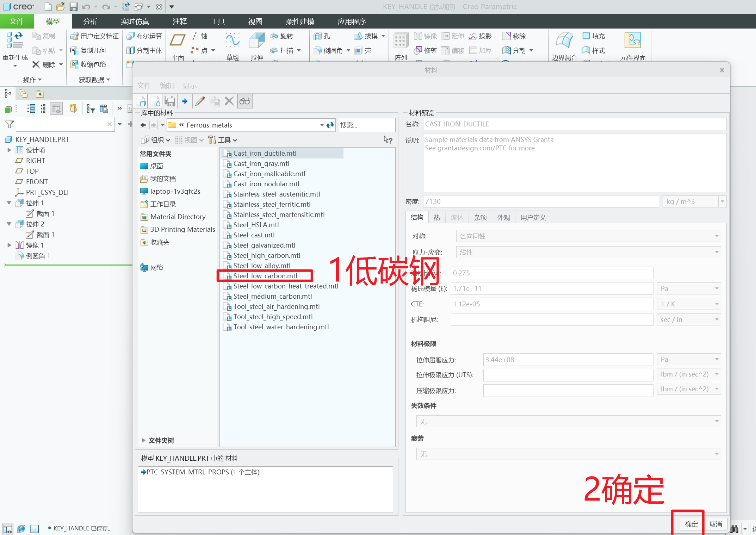Toggle the tree columns display icon
This screenshot has width=756, height=535.
click(x=56, y=109)
